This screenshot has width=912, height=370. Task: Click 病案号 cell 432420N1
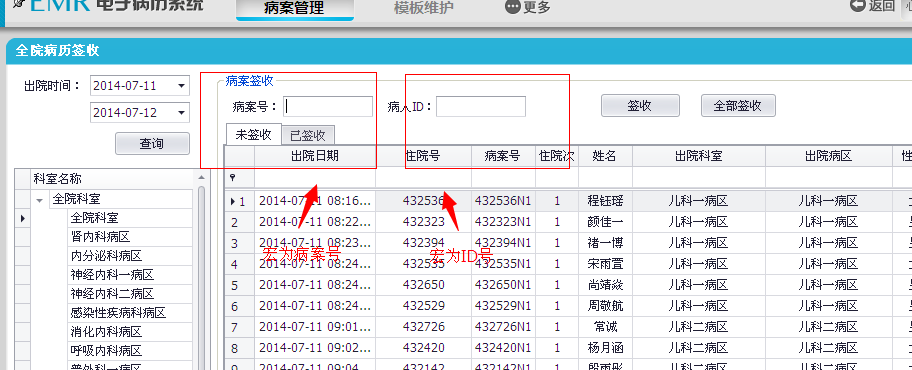pyautogui.click(x=503, y=348)
